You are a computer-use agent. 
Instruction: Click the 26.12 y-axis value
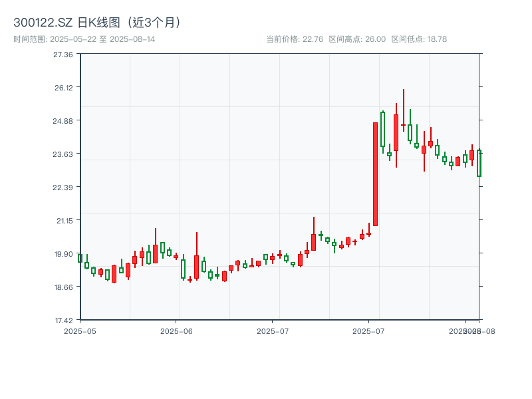click(x=63, y=89)
